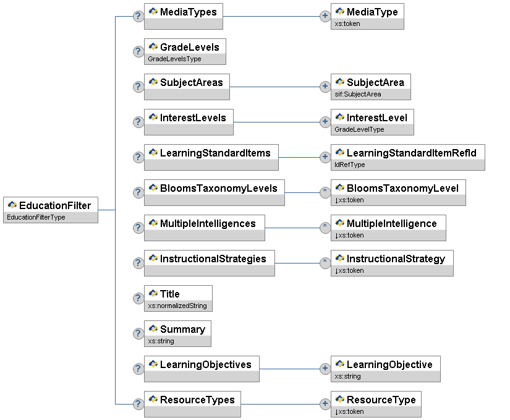This screenshot has width=510, height=420.
Task: Select the LearningStandardItems element box
Action: [211, 153]
